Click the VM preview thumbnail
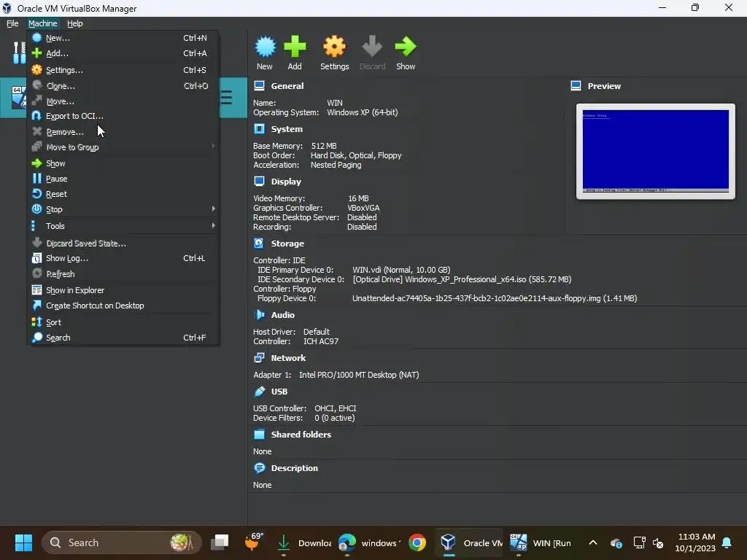This screenshot has height=560, width=747. tap(656, 152)
